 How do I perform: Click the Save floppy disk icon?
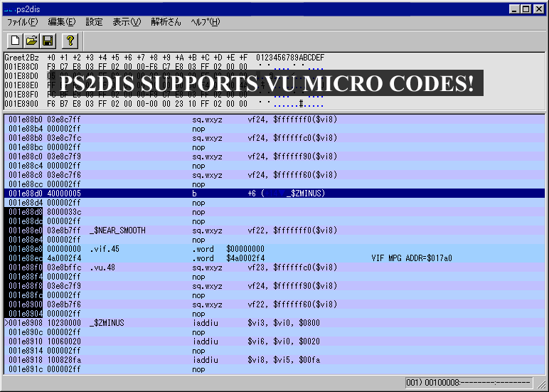pos(48,41)
